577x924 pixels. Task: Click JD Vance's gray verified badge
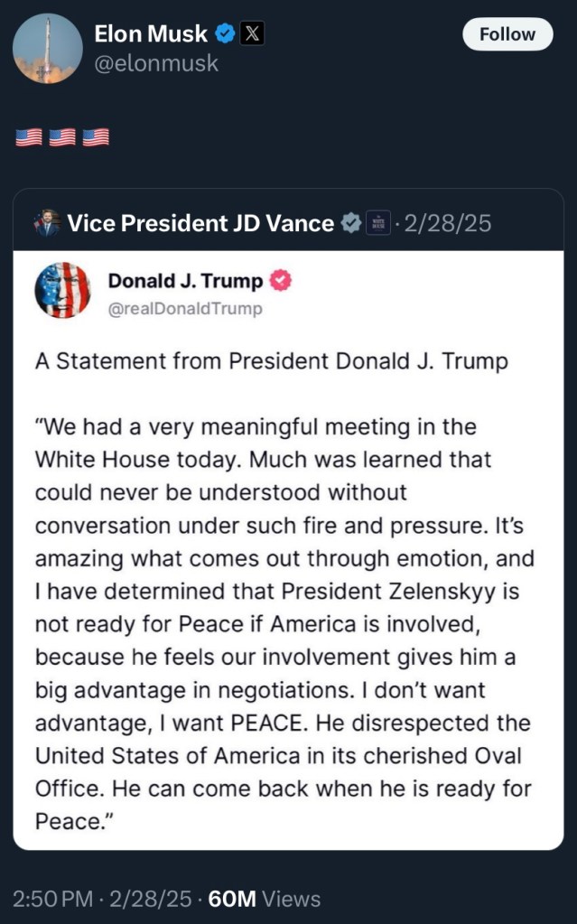350,222
